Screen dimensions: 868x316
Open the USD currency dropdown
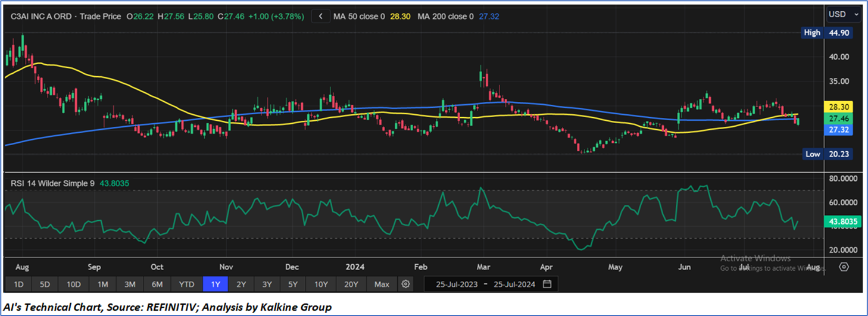pyautogui.click(x=844, y=14)
